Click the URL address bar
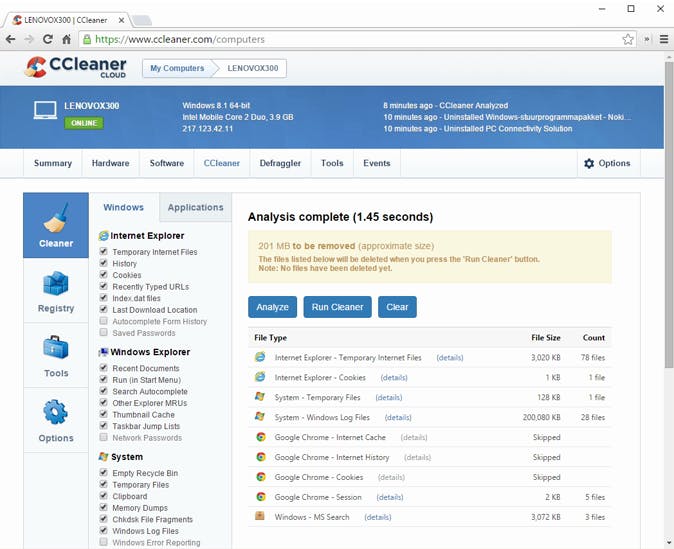This screenshot has height=549, width=674. pos(350,39)
